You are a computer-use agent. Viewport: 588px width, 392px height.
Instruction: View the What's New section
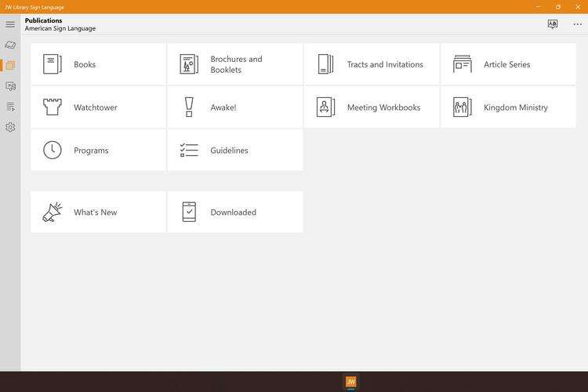[98, 212]
